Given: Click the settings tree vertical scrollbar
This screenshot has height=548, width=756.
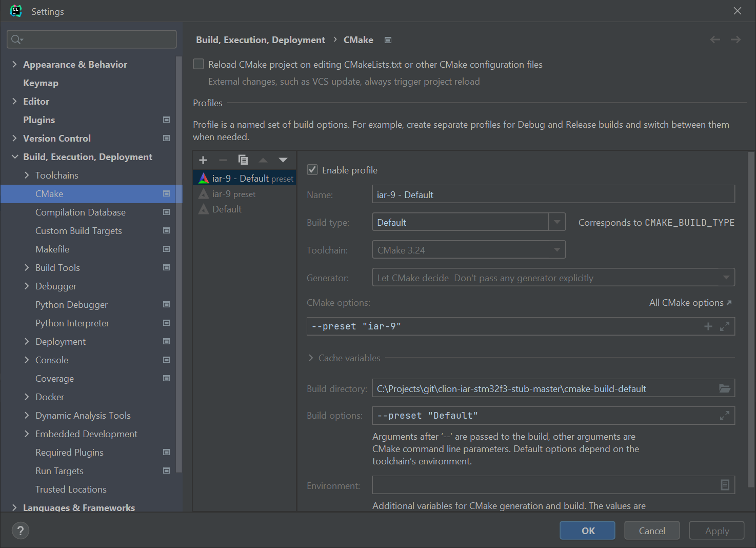Looking at the screenshot, I should click(x=179, y=264).
